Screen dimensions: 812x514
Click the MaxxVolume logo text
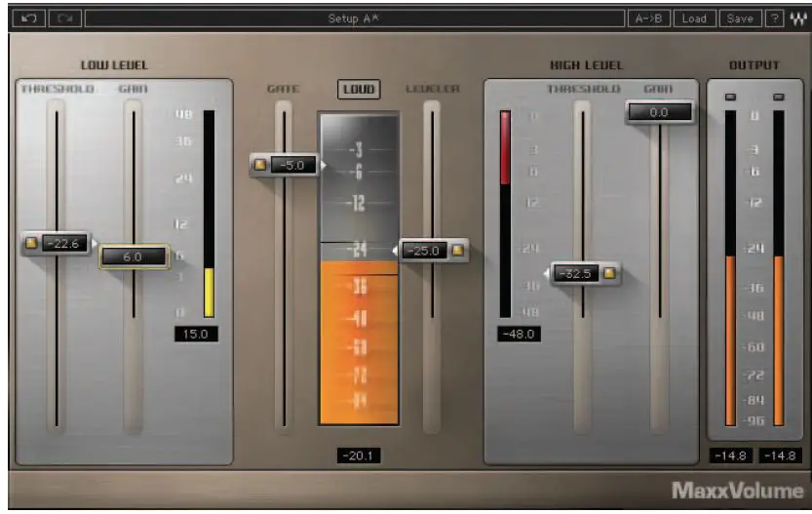pyautogui.click(x=737, y=491)
